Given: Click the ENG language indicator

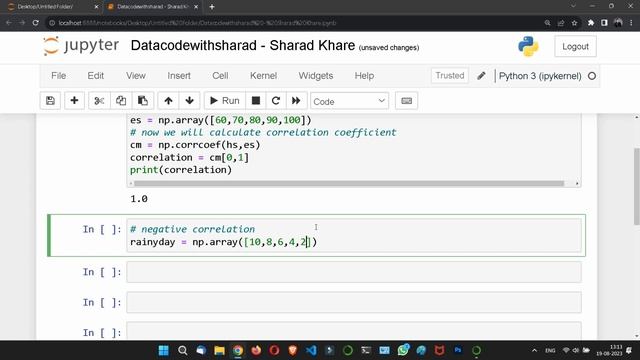Looking at the screenshot, I should coord(550,350).
